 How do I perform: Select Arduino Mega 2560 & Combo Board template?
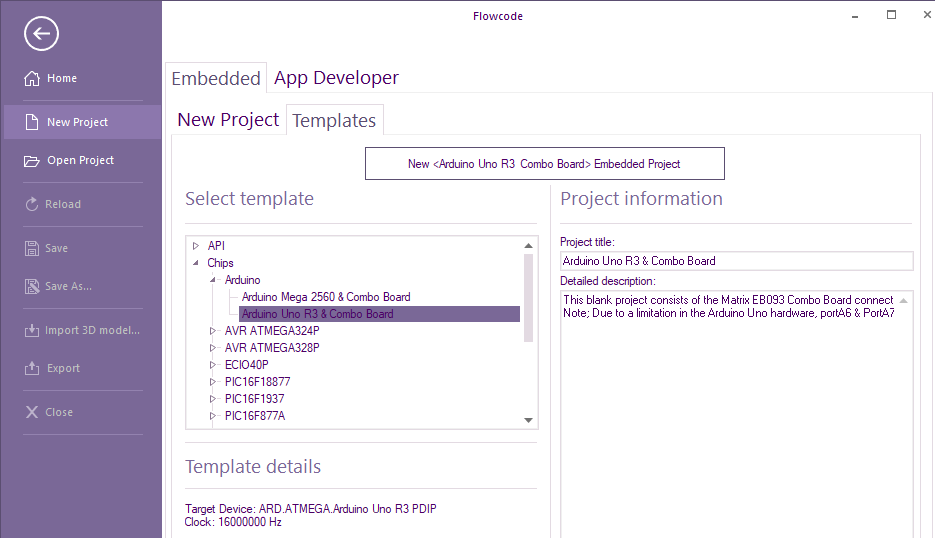pos(326,297)
